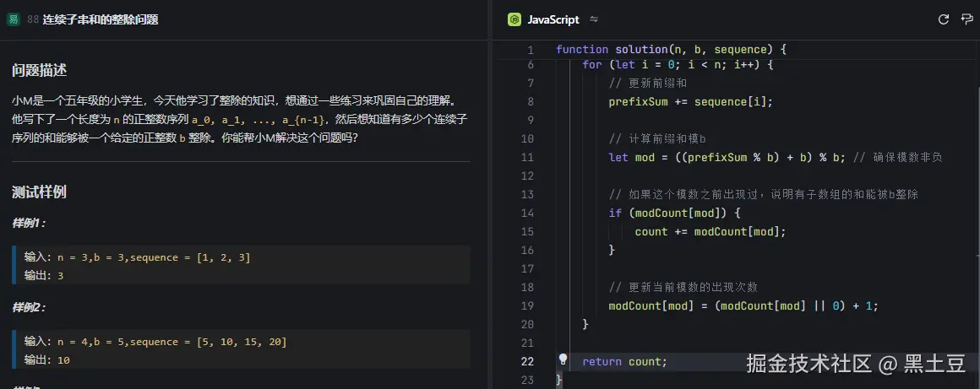980x389 pixels.
Task: Click the prefixSum += sequence[i] line
Action: 690,101
